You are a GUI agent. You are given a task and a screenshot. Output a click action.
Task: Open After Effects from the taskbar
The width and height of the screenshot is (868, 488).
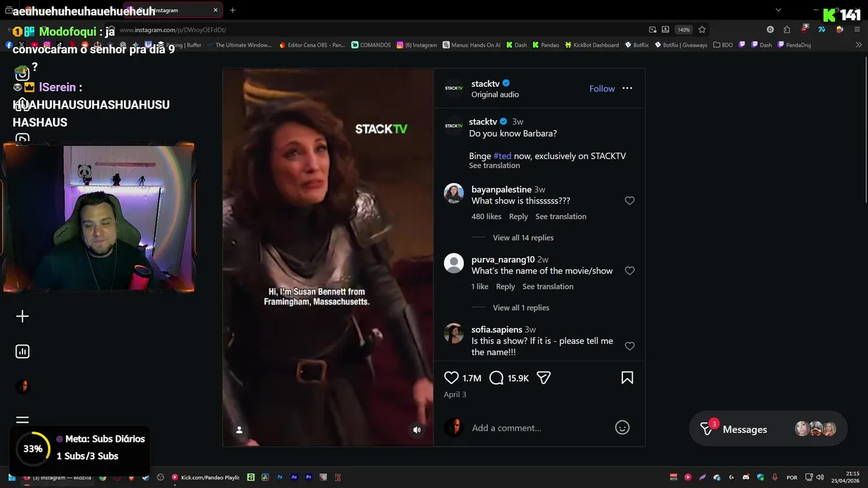click(294, 477)
